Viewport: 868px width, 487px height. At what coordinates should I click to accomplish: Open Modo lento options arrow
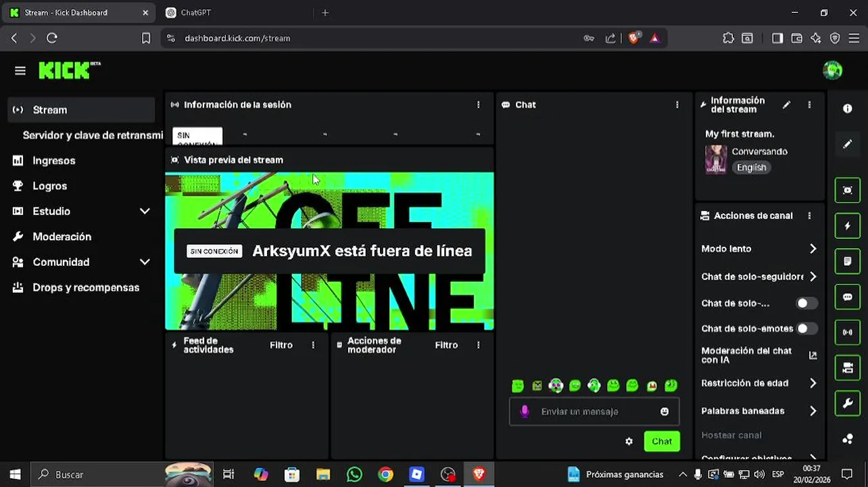click(x=813, y=248)
